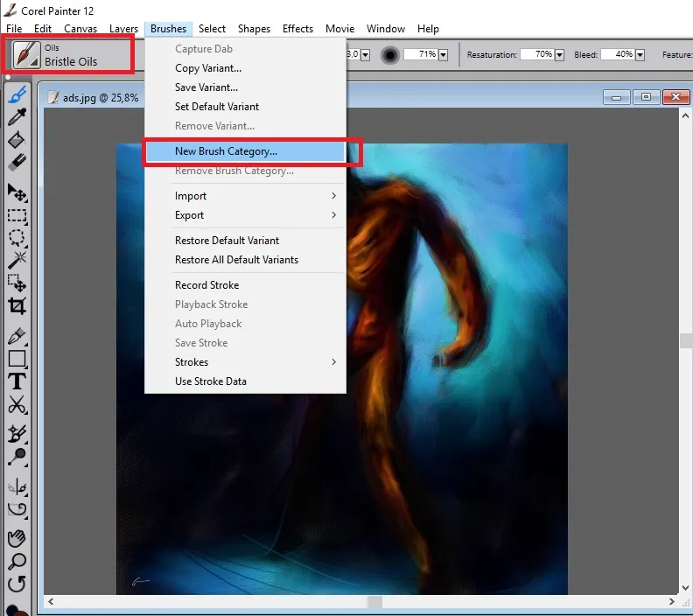The image size is (693, 616).
Task: Close the ads.jpg document window
Action: [675, 97]
